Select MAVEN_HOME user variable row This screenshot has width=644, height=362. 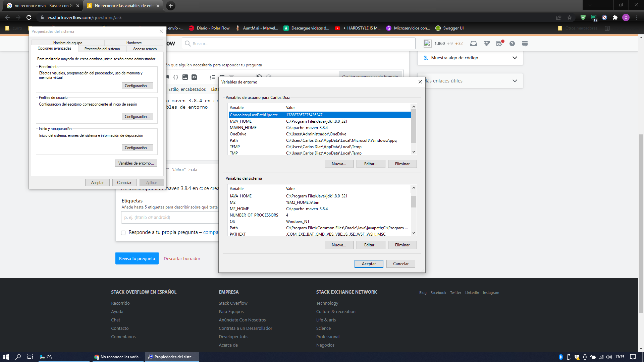pyautogui.click(x=320, y=128)
